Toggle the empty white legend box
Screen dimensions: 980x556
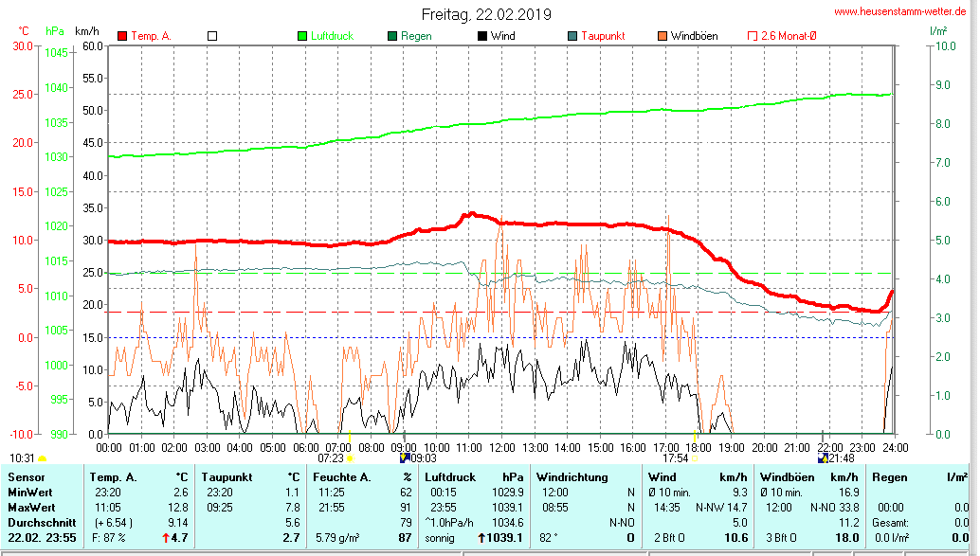212,36
